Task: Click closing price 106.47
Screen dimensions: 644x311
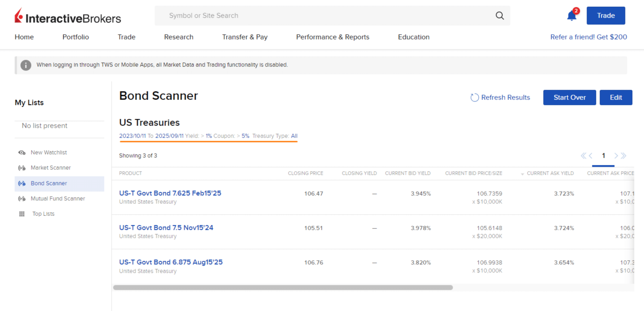Action: click(x=313, y=194)
